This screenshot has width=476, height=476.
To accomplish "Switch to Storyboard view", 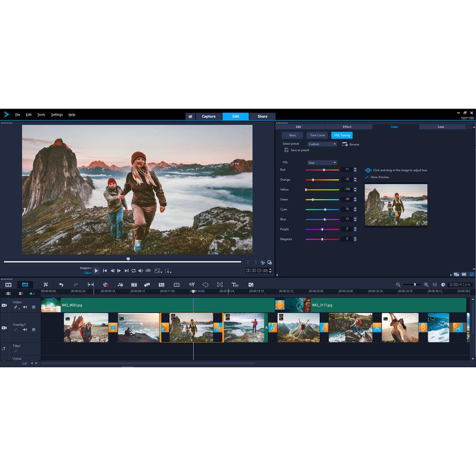I will pos(8,285).
